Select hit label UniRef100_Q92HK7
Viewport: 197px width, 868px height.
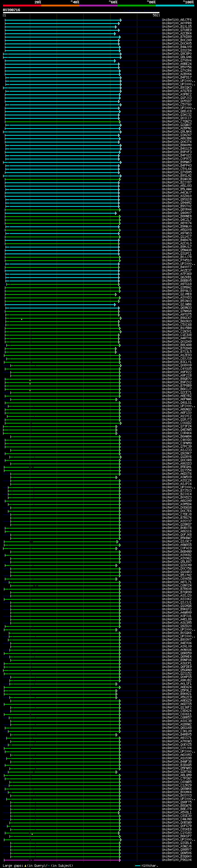click(x=177, y=454)
